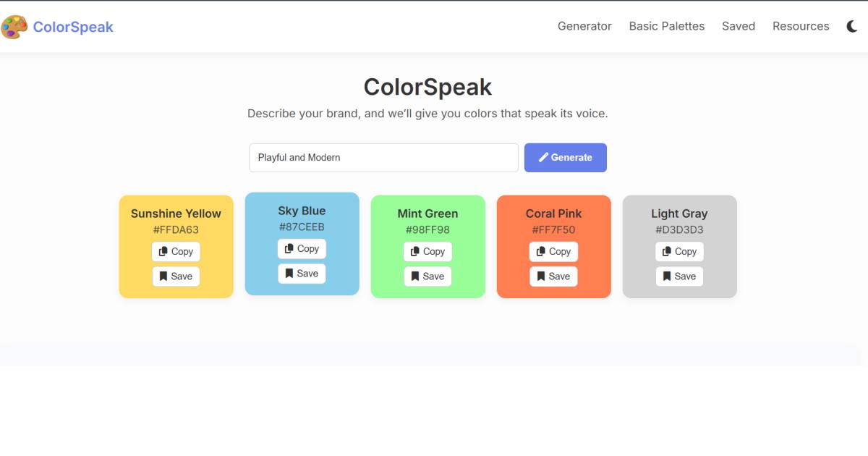View the Saved colors page
This screenshot has height=456, width=868.
click(738, 26)
